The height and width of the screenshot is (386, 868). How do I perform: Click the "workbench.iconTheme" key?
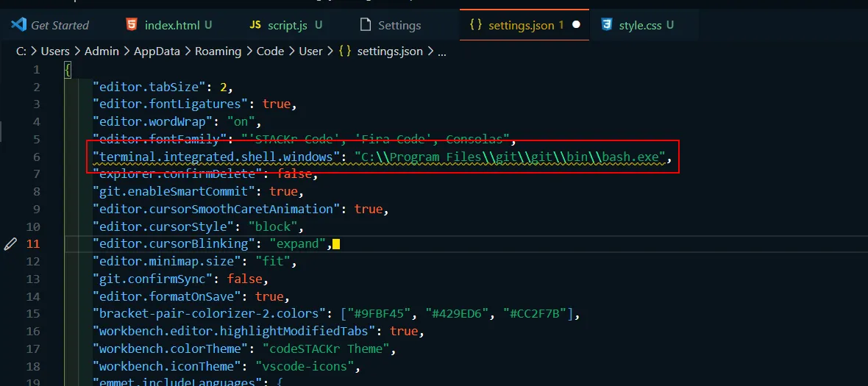coord(167,366)
